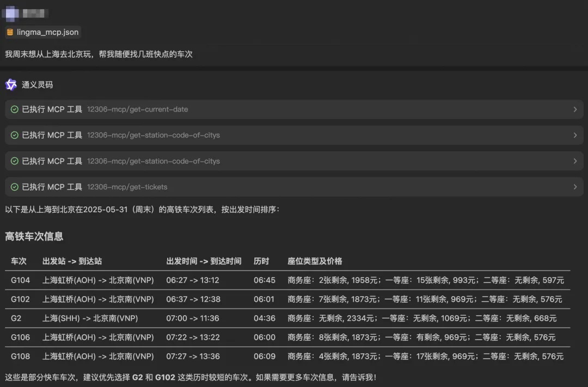
Task: Click the G2 seat prices cell with 2334元
Action: tap(422, 318)
